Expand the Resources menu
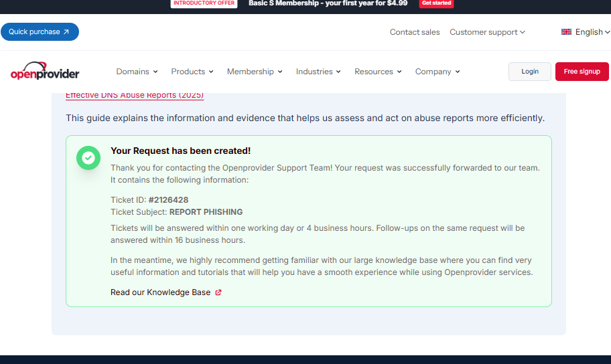Screen dimensions: 611x364 378,72
